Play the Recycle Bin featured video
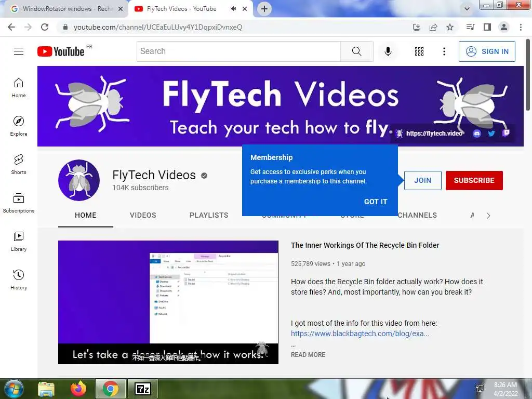 click(x=168, y=302)
